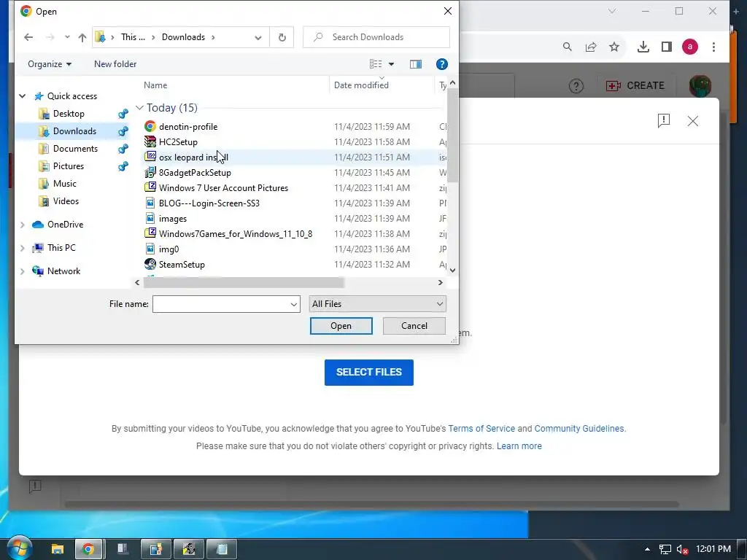The image size is (747, 560).
Task: Click the File name input box
Action: click(x=220, y=304)
